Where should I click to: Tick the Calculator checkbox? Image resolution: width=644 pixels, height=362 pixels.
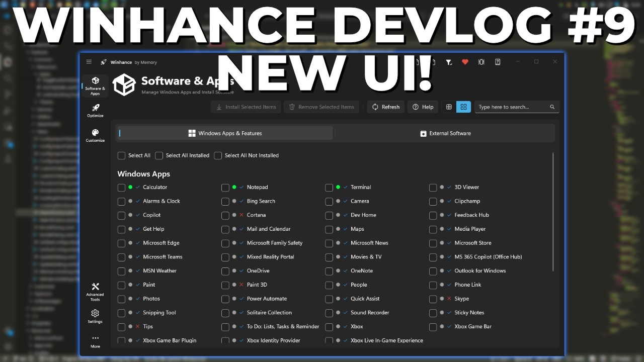point(121,188)
